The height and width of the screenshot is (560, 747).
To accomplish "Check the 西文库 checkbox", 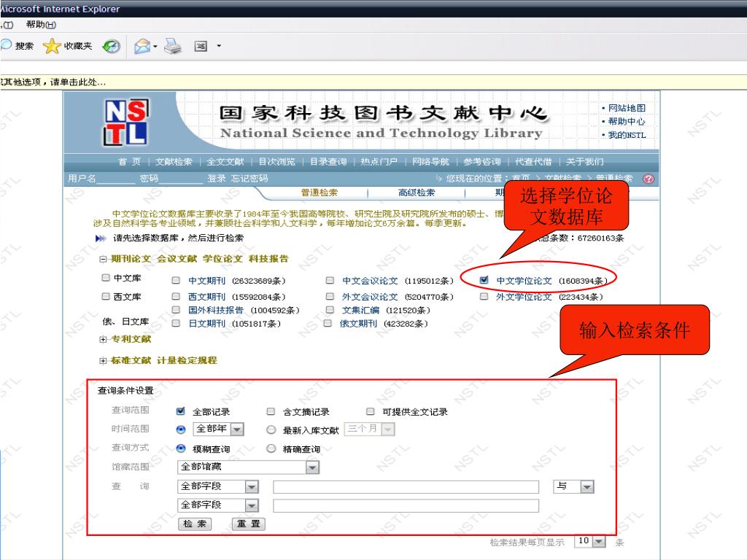I will [106, 296].
